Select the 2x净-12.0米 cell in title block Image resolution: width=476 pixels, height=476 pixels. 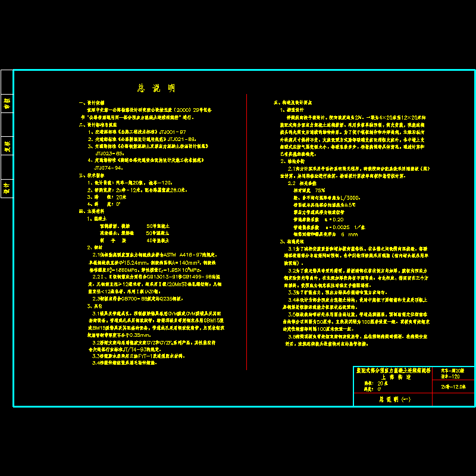449,386
